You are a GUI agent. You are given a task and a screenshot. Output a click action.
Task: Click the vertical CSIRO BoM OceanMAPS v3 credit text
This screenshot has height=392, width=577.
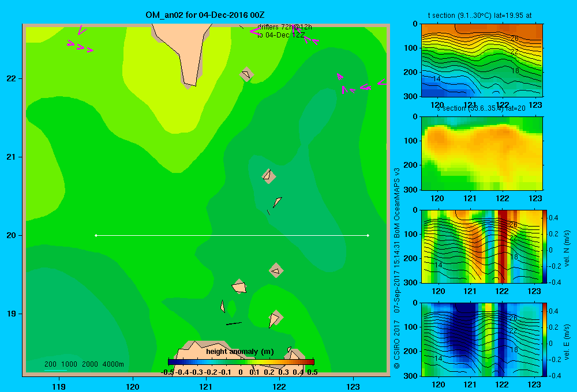[x=397, y=269]
